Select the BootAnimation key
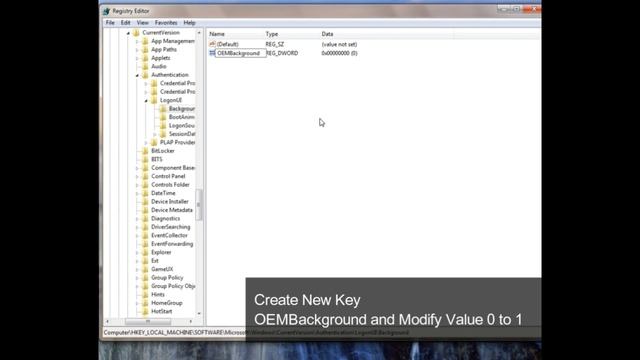This screenshot has height=360, width=640. (x=182, y=117)
